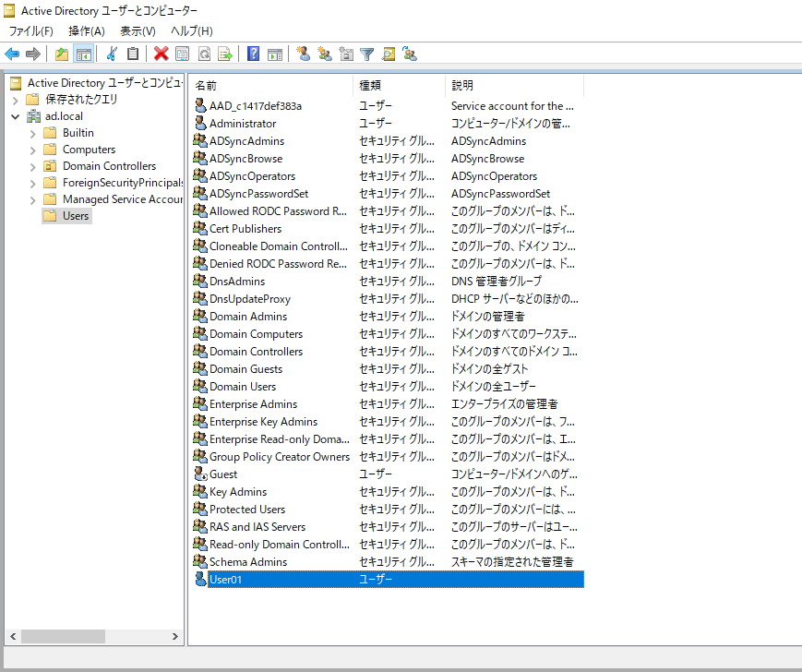Image resolution: width=802 pixels, height=672 pixels.
Task: Select the RAS and IAS Servers row
Action: 388,527
